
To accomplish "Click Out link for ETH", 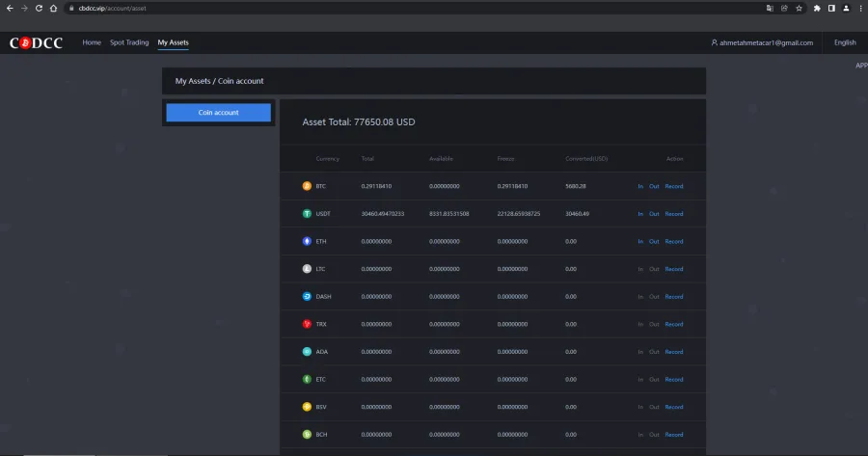I will pos(654,242).
